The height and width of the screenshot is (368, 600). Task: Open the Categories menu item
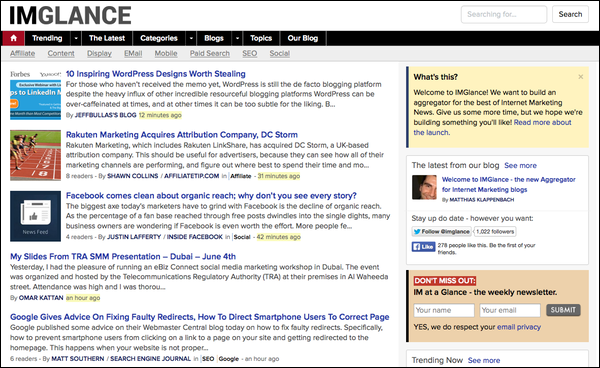[x=159, y=38]
